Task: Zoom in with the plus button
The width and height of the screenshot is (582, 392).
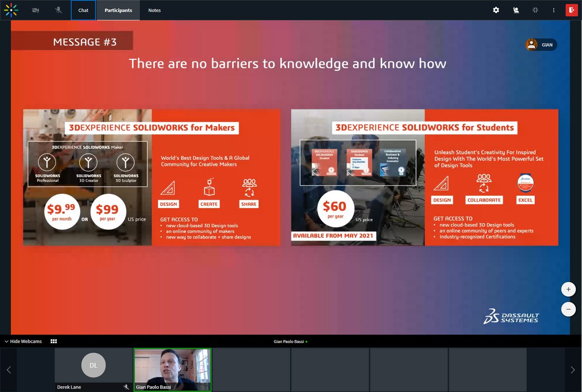Action: point(568,290)
